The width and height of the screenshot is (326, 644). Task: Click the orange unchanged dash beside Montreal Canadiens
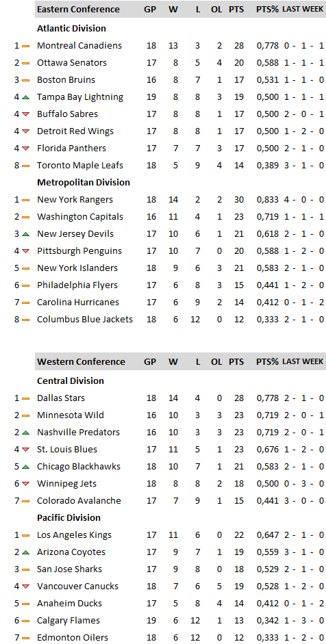(25, 46)
